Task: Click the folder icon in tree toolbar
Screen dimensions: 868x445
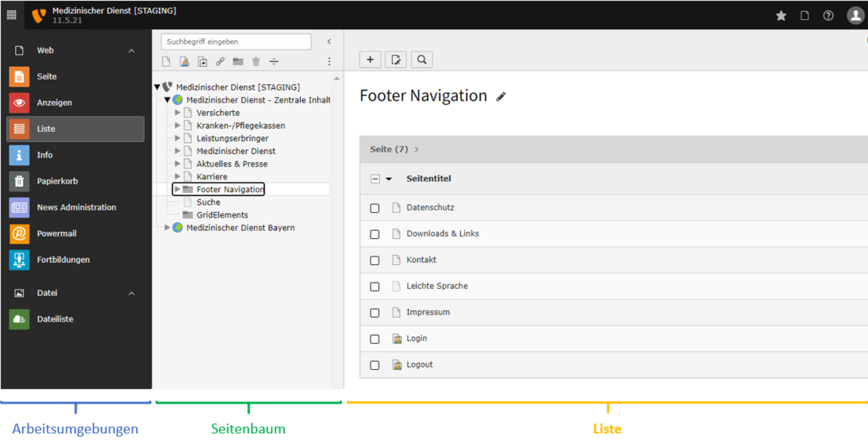Action: click(x=238, y=61)
